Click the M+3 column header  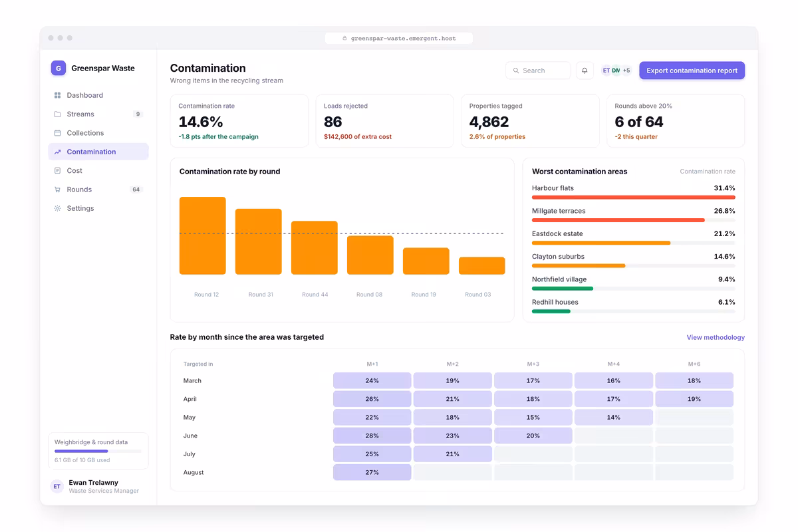(533, 364)
